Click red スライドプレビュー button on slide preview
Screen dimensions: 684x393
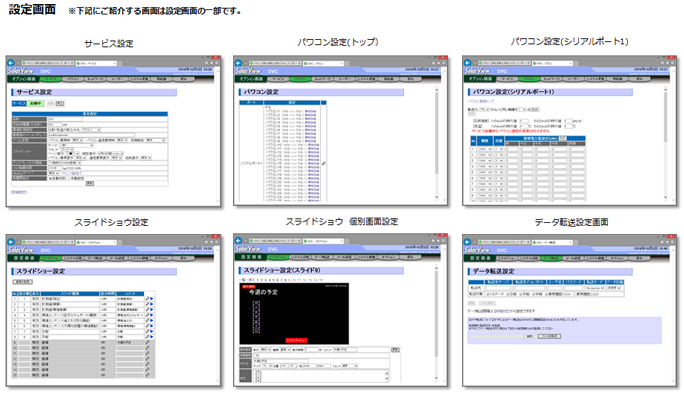296,340
